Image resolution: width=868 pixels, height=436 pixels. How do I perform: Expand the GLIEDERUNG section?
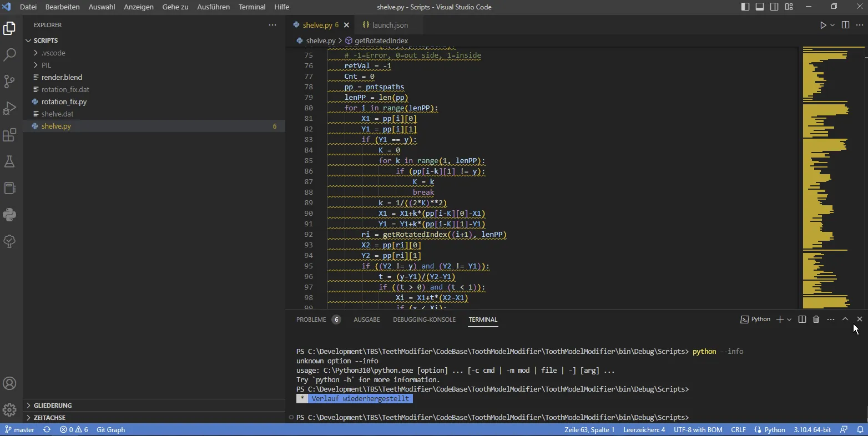tap(154, 405)
